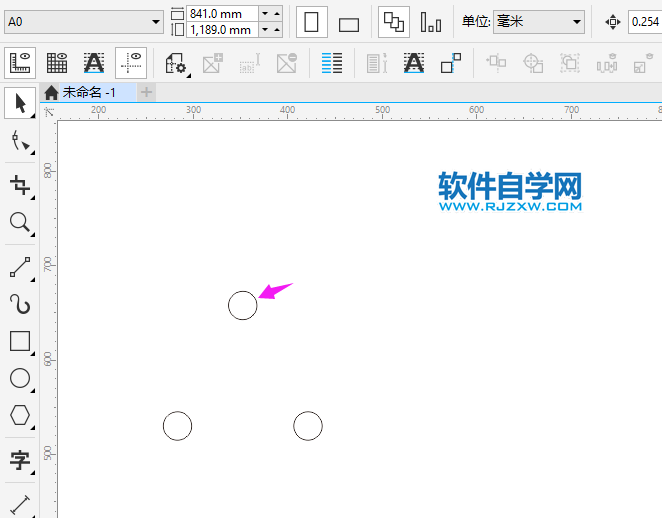The width and height of the screenshot is (662, 518).
Task: Click the page width 841.0 mm field
Action: 222,14
